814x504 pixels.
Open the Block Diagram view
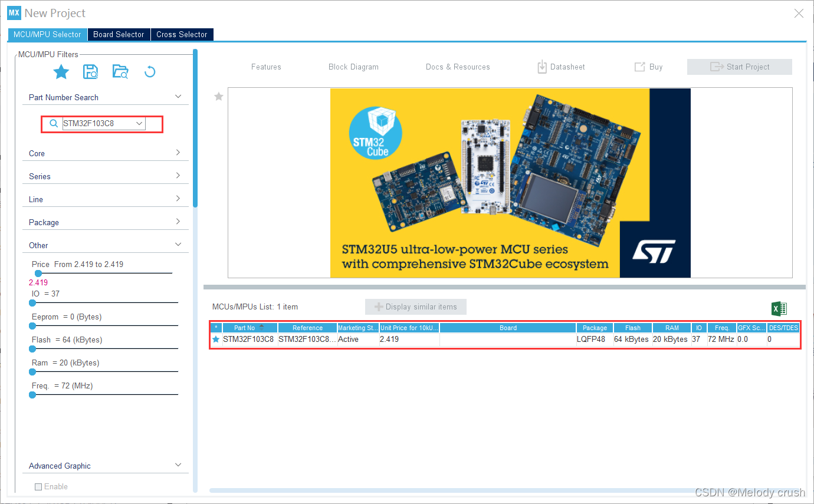[353, 67]
